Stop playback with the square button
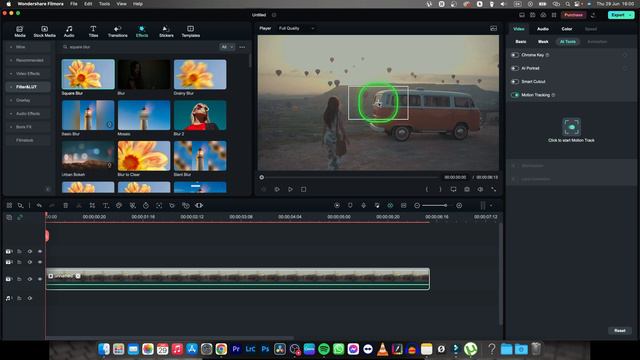640x360 pixels. click(x=303, y=189)
